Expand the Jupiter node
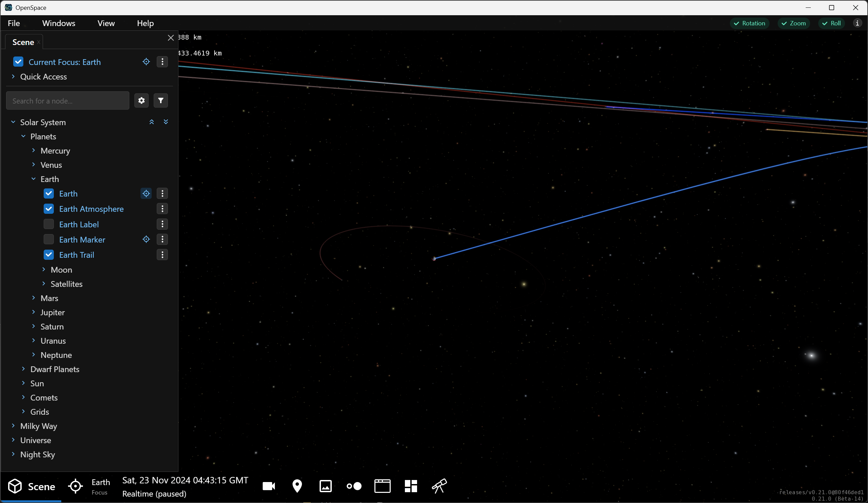This screenshot has height=503, width=868. coord(34,312)
